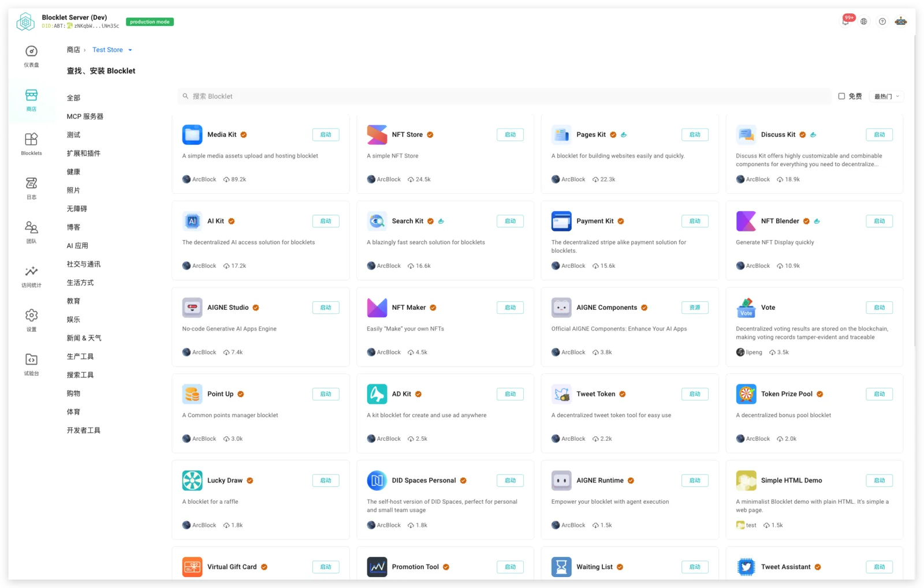This screenshot has height=588, width=924.
Task: Click the Media Kit app icon
Action: point(192,134)
